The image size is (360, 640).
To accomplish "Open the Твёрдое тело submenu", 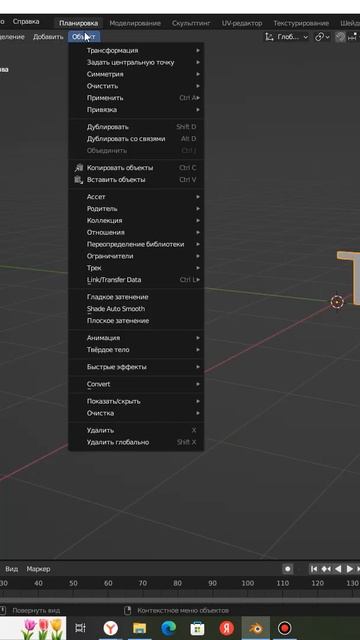I will (136, 350).
